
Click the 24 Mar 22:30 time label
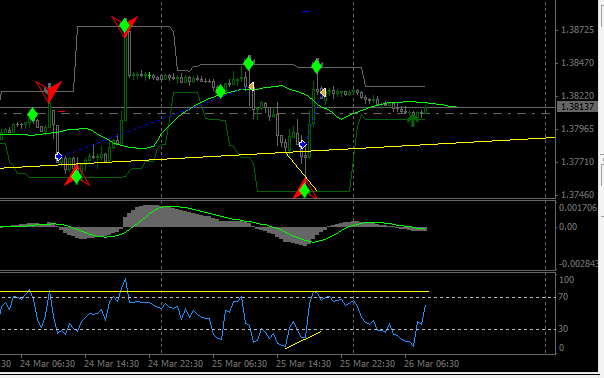tap(175, 364)
